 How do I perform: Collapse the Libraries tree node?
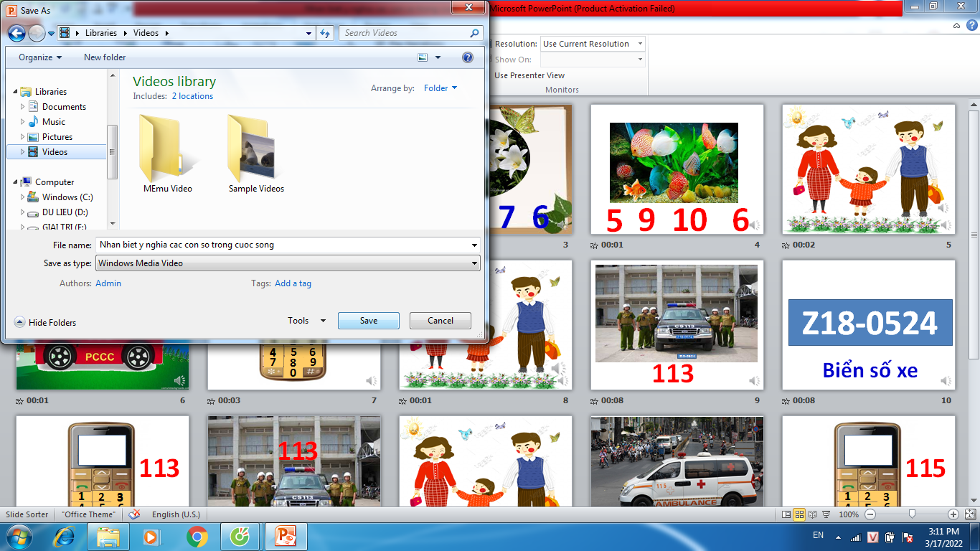pyautogui.click(x=15, y=92)
